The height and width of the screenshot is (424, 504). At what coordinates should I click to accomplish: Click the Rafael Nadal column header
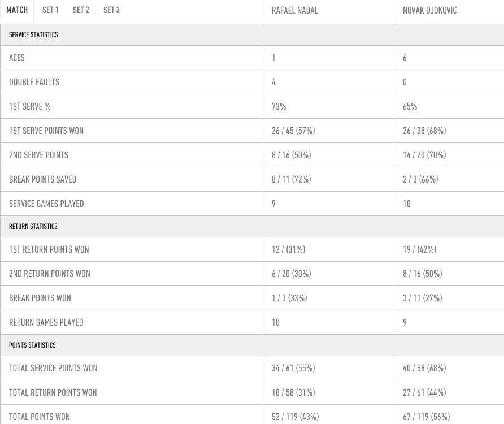coord(295,11)
